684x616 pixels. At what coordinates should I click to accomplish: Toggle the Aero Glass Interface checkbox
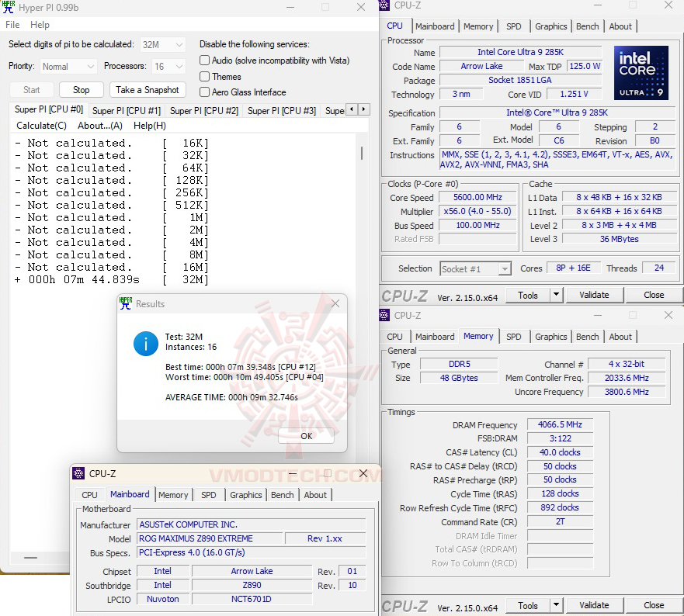pos(205,92)
